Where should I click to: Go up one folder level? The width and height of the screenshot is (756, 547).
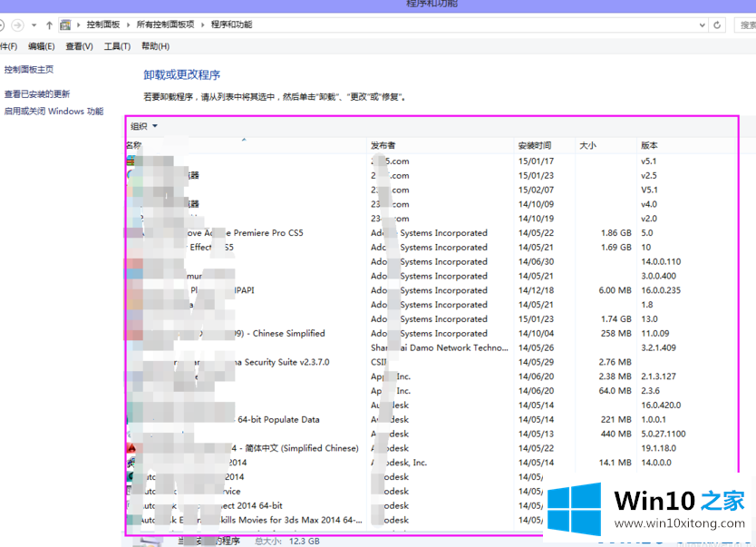click(x=49, y=25)
